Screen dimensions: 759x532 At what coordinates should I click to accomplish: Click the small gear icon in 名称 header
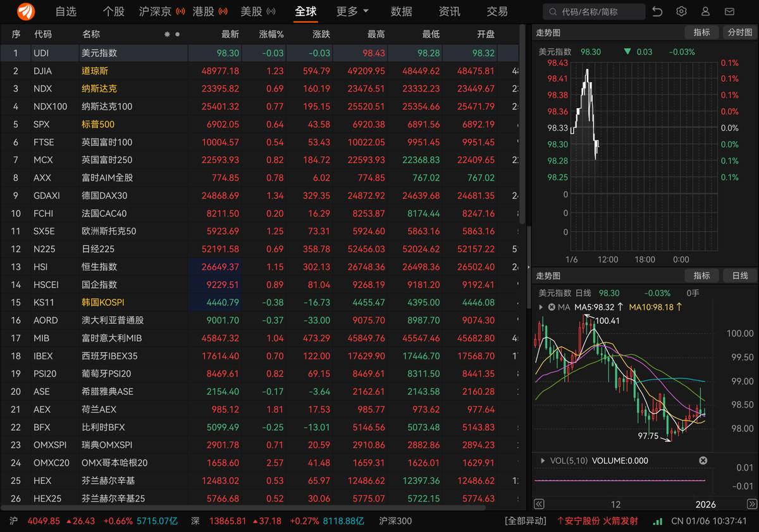(x=167, y=34)
